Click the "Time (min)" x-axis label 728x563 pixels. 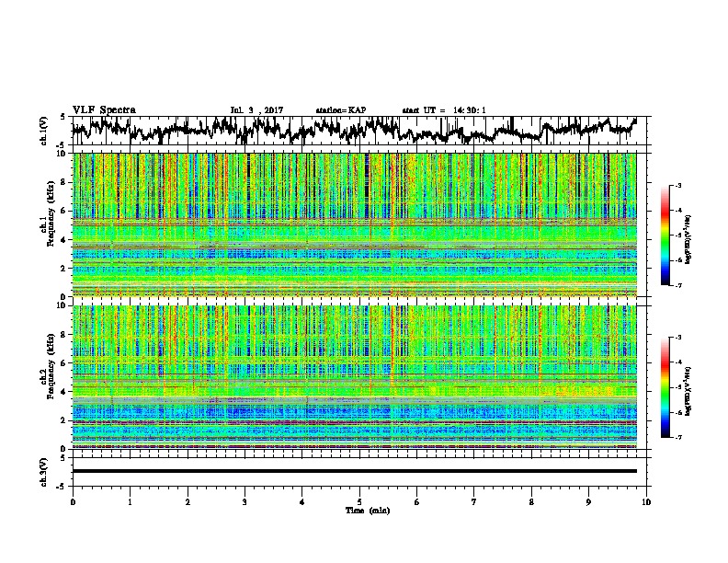[368, 511]
